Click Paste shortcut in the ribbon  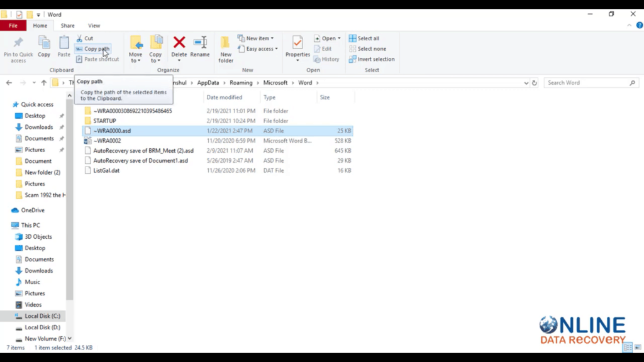pyautogui.click(x=97, y=59)
